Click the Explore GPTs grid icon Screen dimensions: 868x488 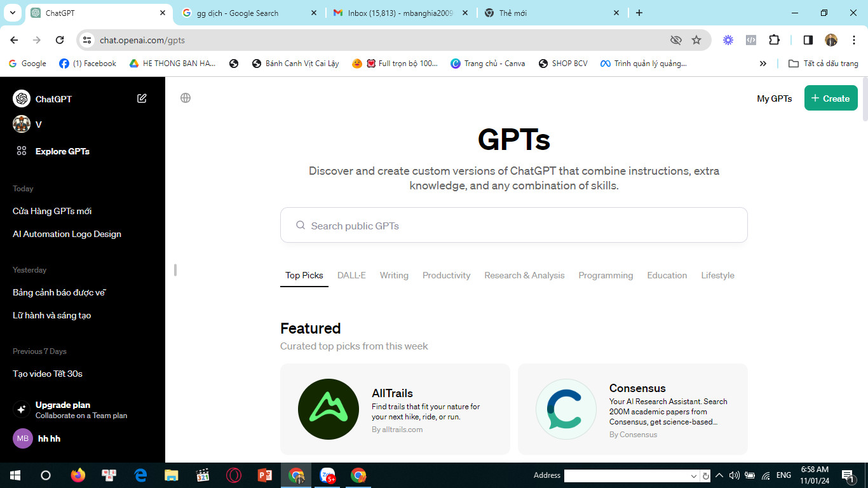[22, 151]
